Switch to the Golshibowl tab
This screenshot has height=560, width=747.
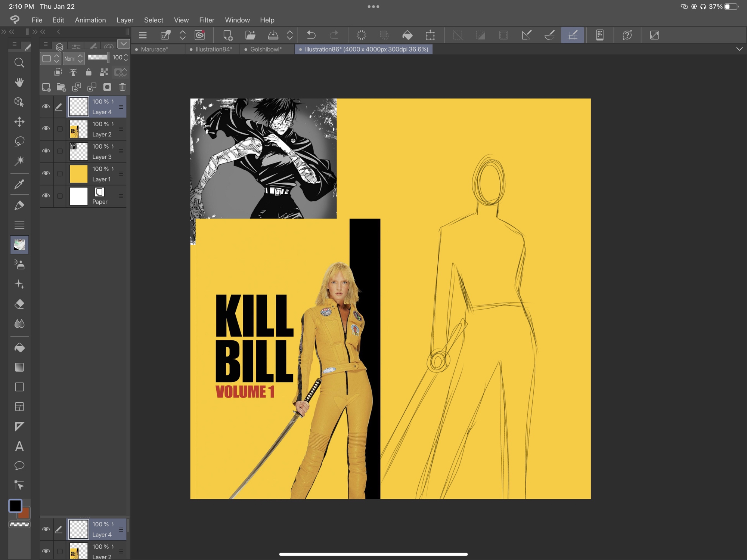[x=266, y=49]
